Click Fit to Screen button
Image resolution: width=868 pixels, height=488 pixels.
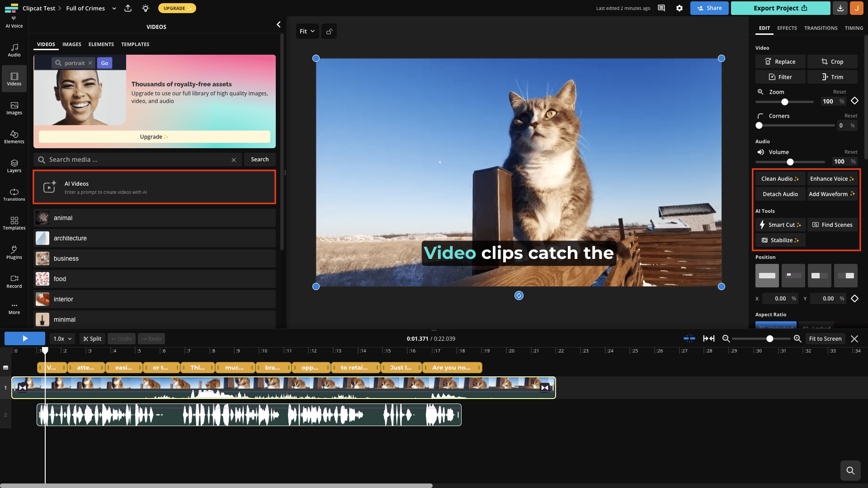point(825,338)
